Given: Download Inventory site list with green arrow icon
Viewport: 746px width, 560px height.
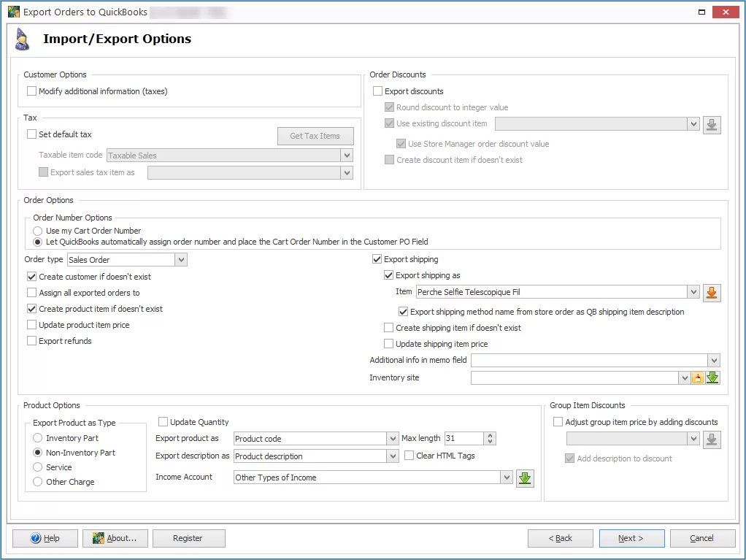Looking at the screenshot, I should pos(713,377).
